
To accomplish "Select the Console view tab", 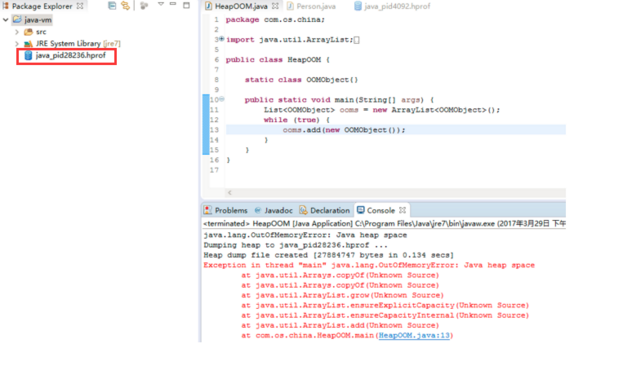I will [381, 210].
